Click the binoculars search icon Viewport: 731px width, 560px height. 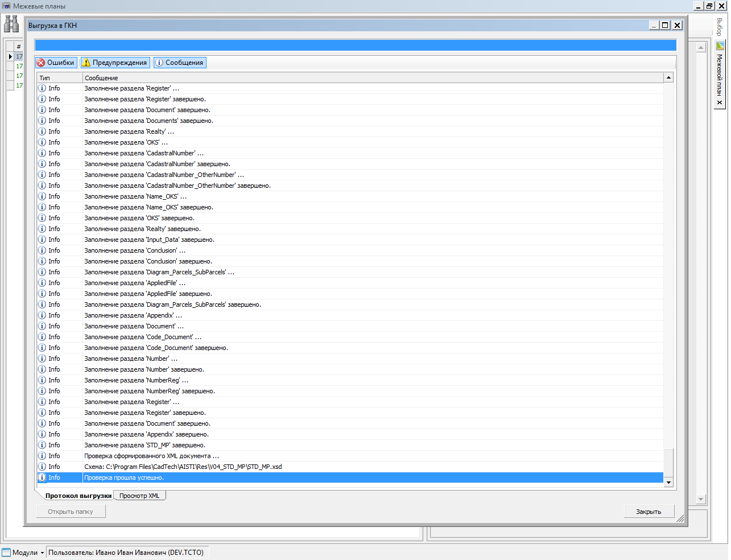pyautogui.click(x=11, y=24)
